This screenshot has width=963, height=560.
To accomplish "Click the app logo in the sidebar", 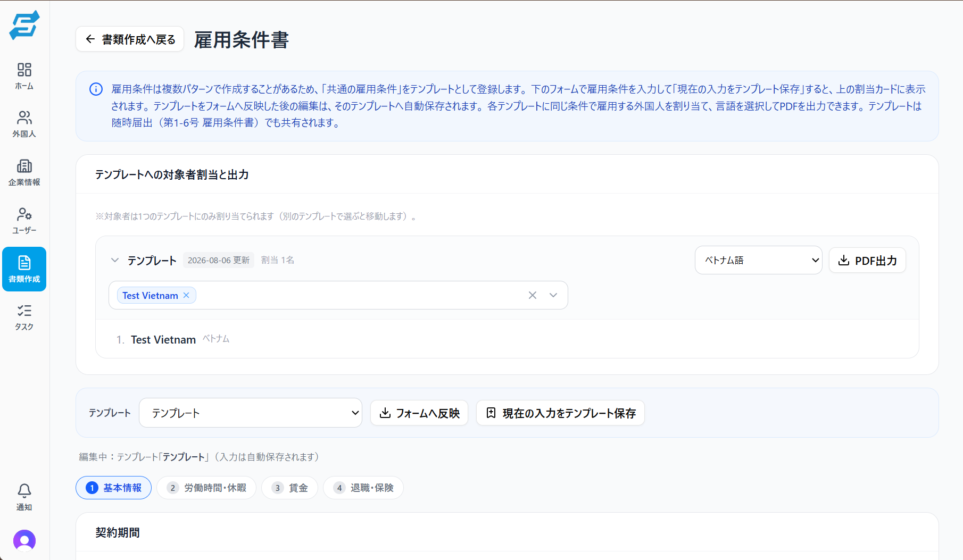I will (x=24, y=25).
